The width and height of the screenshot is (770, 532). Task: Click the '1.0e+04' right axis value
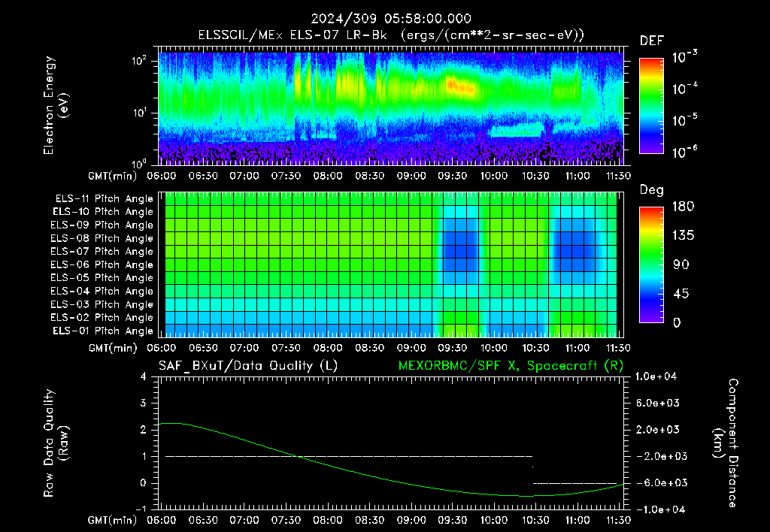(x=656, y=376)
